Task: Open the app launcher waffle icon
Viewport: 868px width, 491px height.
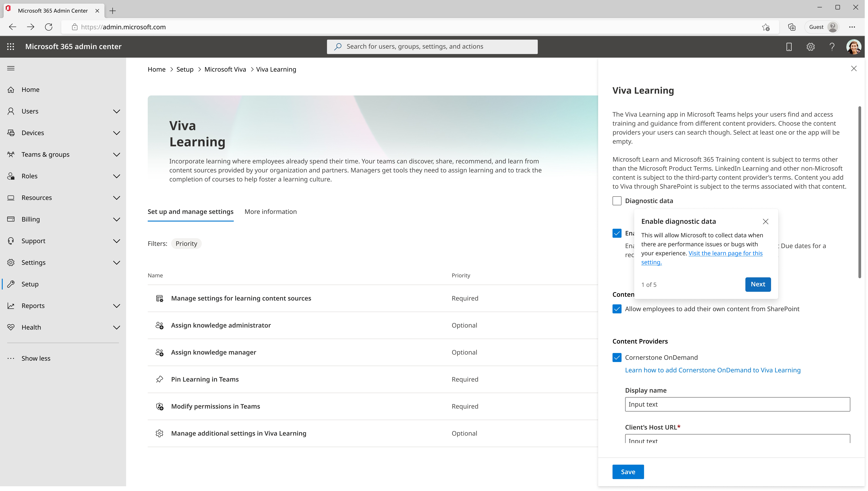Action: coord(10,46)
